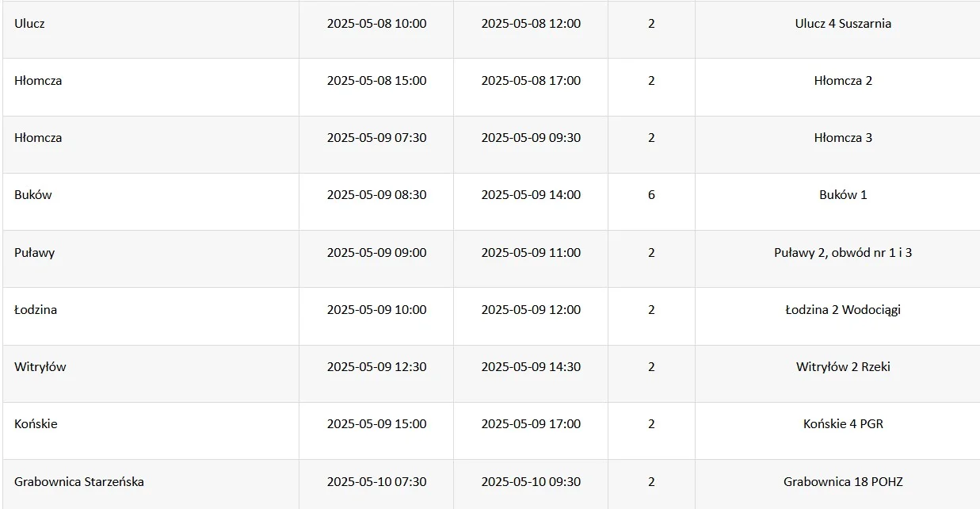Select the Grabownica Starzeńska cell
980x509 pixels.
coord(151,484)
